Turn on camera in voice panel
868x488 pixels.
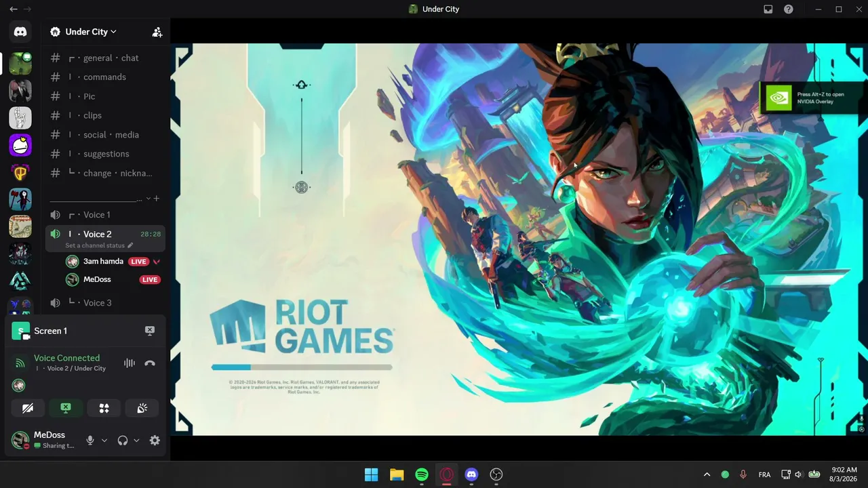coord(28,408)
